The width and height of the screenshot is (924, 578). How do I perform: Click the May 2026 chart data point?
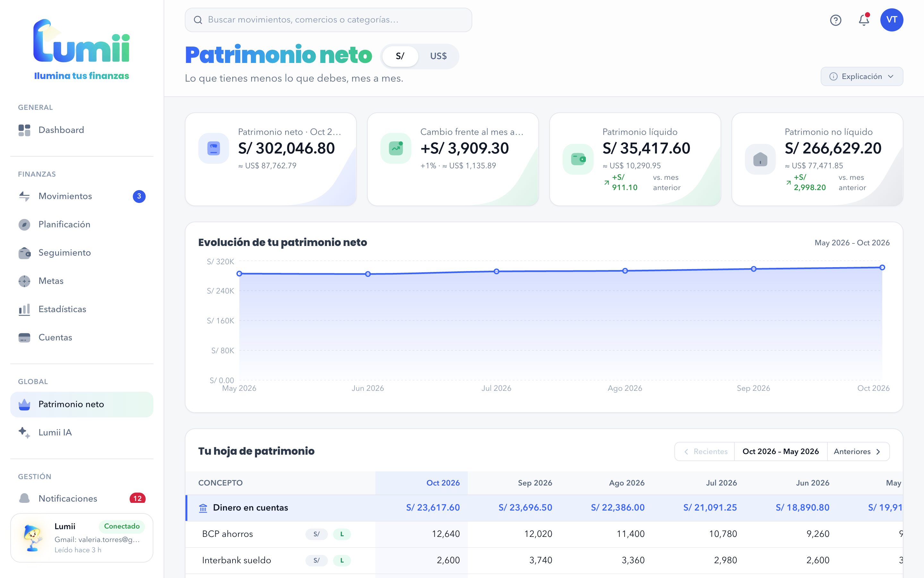(x=239, y=274)
